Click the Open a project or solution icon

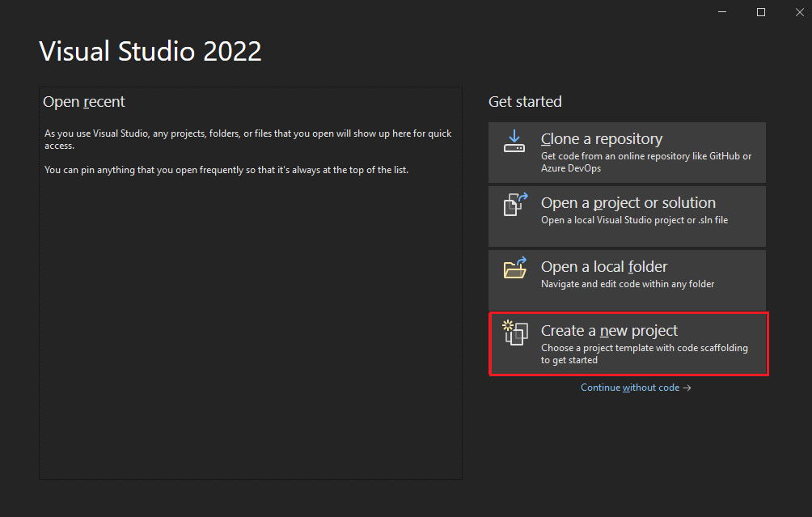(515, 204)
